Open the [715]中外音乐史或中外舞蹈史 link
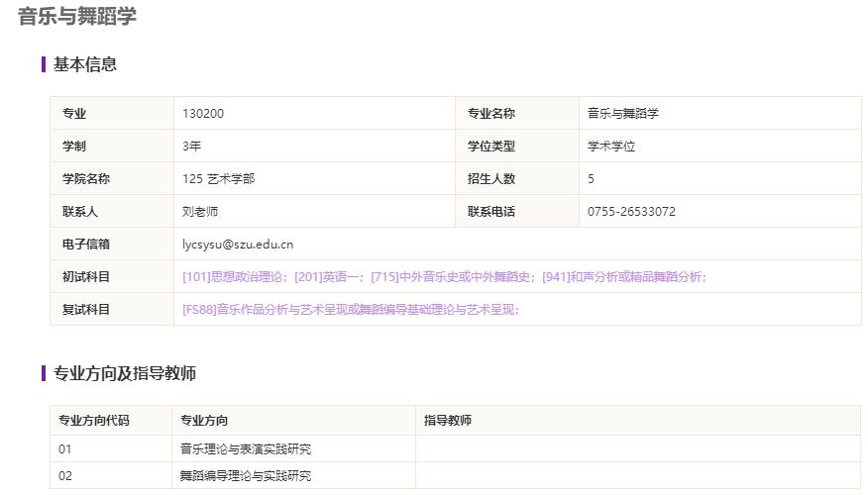868x495 pixels. [452, 277]
